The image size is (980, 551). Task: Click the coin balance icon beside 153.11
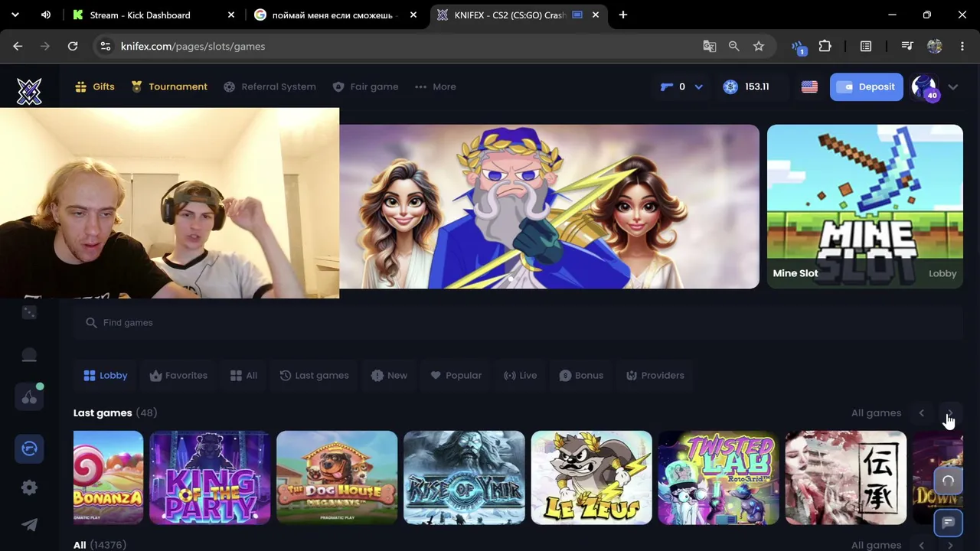730,86
